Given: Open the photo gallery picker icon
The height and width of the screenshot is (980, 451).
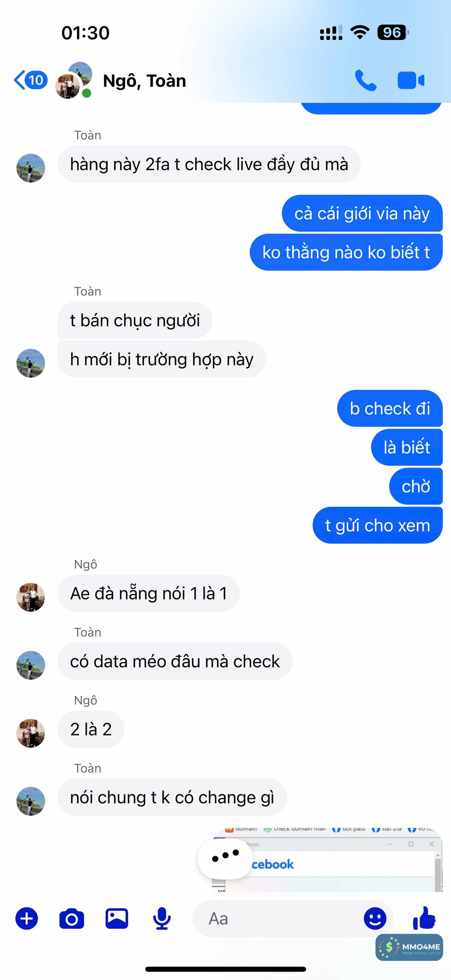Looking at the screenshot, I should click(x=117, y=918).
